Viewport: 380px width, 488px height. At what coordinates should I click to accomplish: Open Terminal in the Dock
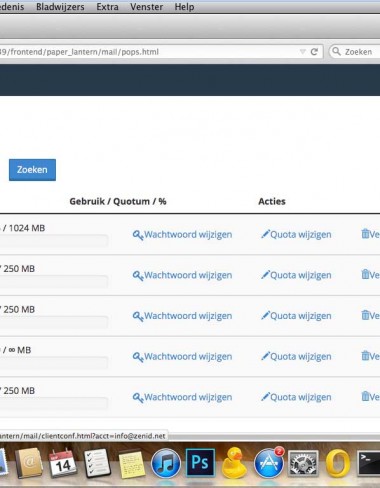pyautogui.click(x=368, y=463)
